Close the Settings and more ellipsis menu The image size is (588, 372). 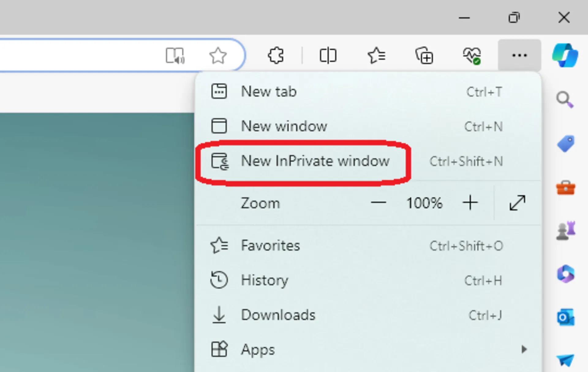point(519,55)
